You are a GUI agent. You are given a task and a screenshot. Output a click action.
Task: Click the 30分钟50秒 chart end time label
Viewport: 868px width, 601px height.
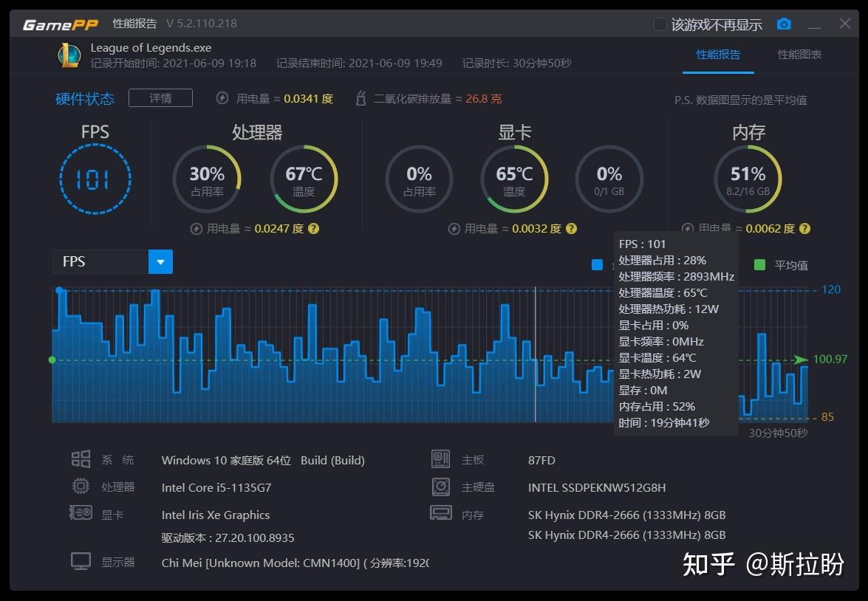[x=778, y=433]
